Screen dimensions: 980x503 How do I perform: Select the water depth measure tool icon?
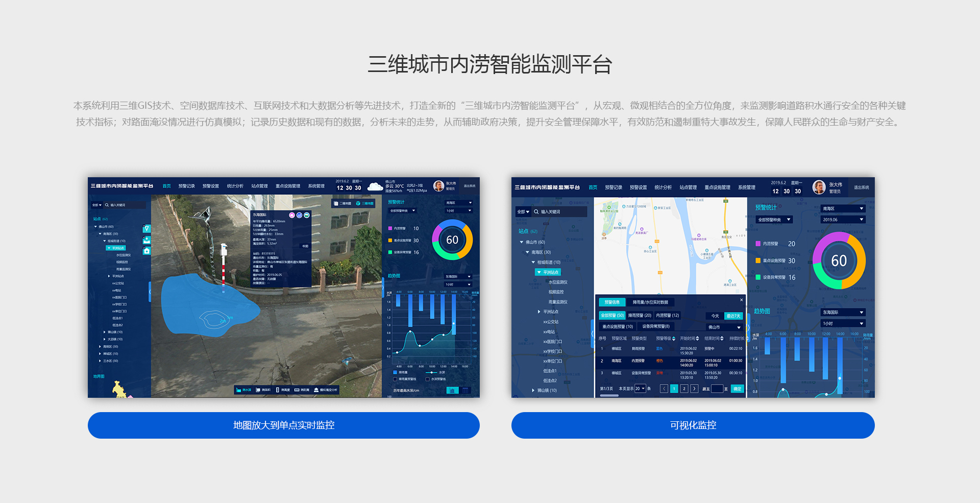[238, 390]
